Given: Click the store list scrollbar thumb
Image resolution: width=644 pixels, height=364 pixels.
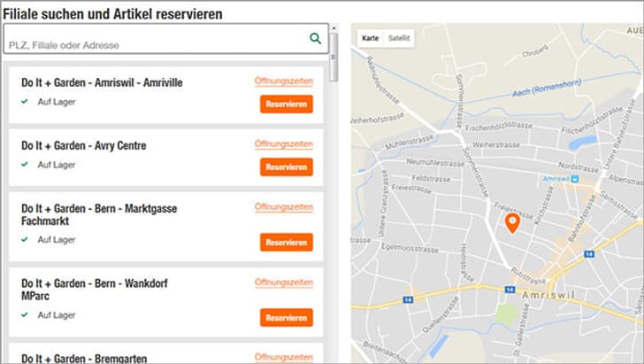Looking at the screenshot, I should (x=333, y=58).
